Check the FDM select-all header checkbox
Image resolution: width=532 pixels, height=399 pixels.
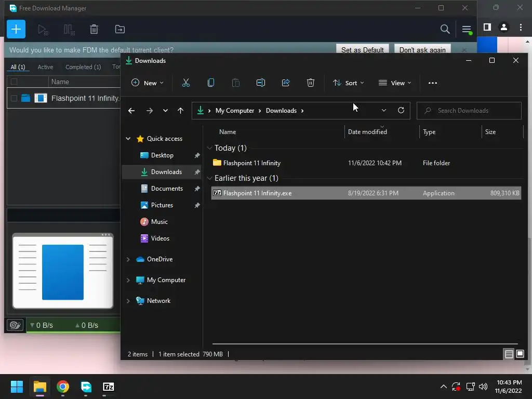pos(14,82)
